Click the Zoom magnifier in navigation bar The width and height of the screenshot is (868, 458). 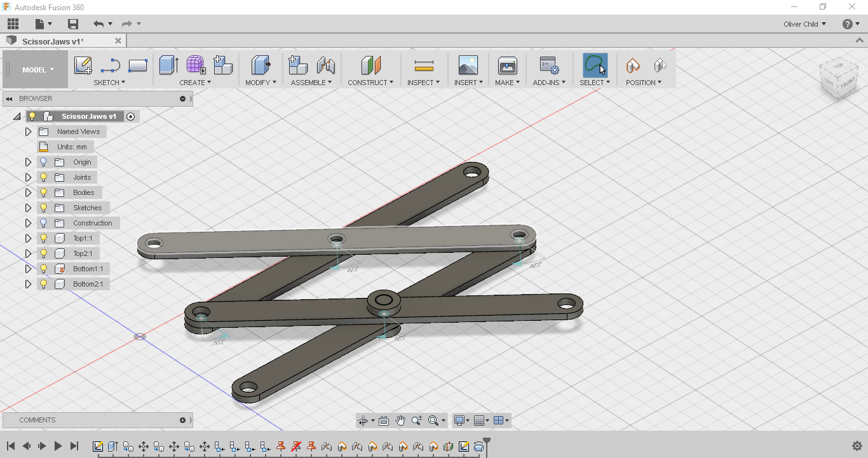(x=416, y=420)
